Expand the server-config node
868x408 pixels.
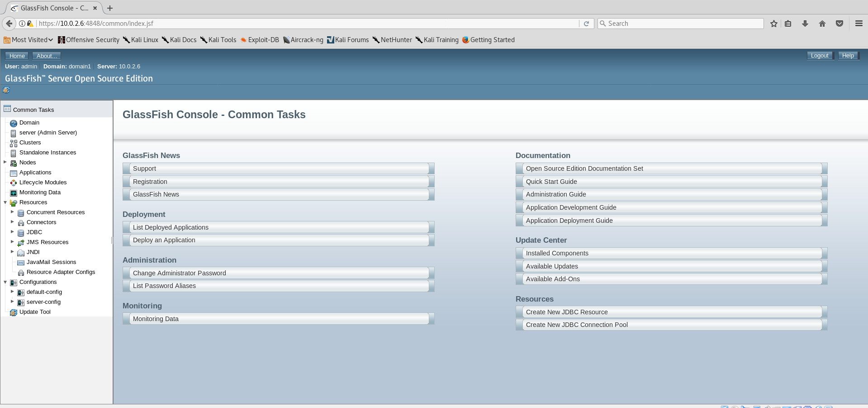pos(12,302)
